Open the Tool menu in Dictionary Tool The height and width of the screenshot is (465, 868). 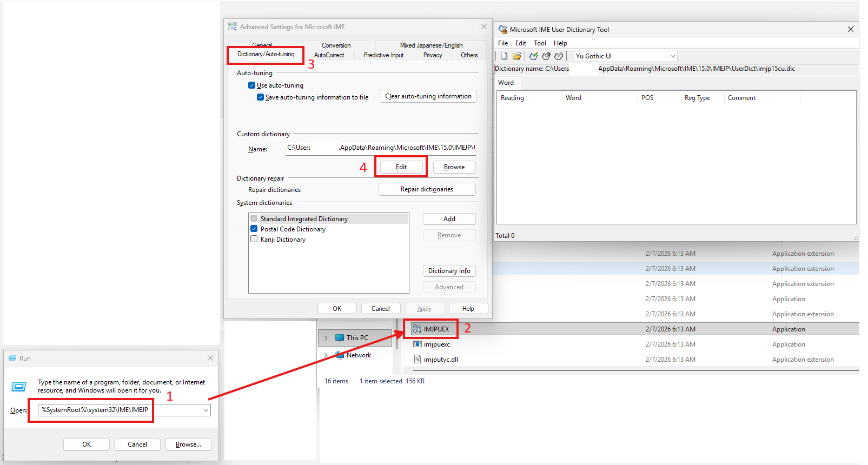(x=540, y=43)
